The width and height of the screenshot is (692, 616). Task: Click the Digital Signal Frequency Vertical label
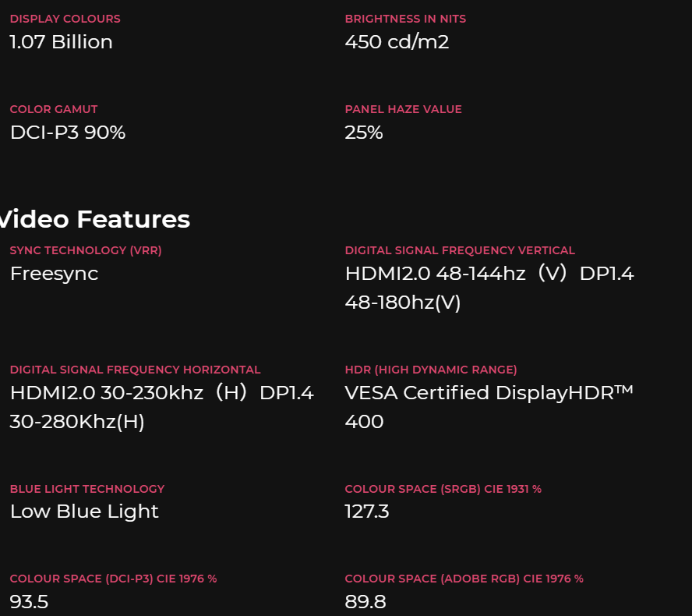click(x=460, y=250)
